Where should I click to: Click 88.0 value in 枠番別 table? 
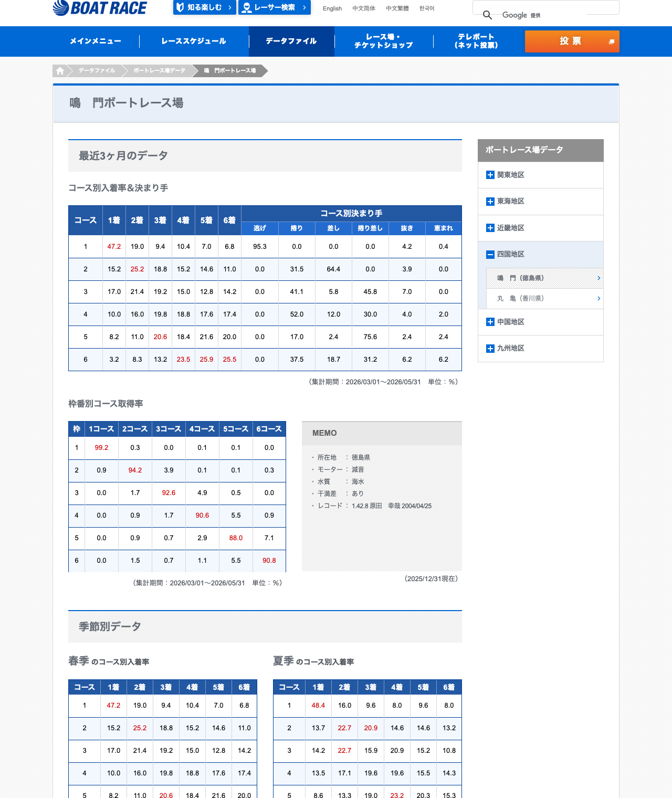pyautogui.click(x=236, y=538)
